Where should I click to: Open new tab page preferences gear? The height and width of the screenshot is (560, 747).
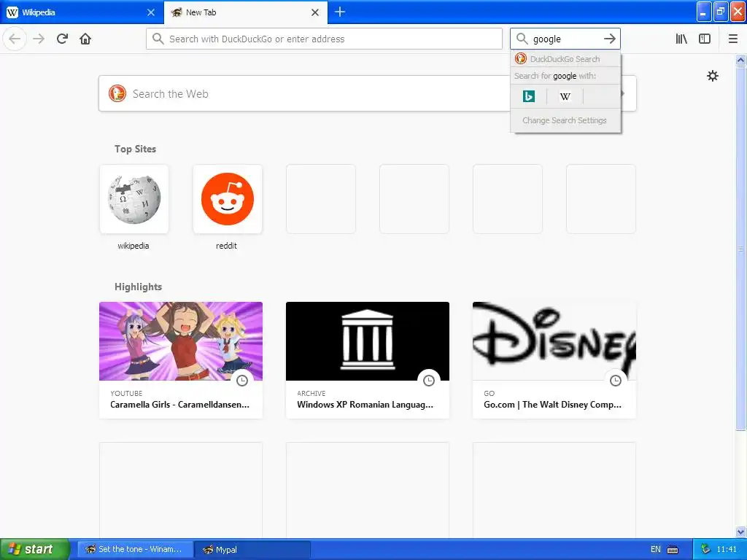(x=712, y=76)
